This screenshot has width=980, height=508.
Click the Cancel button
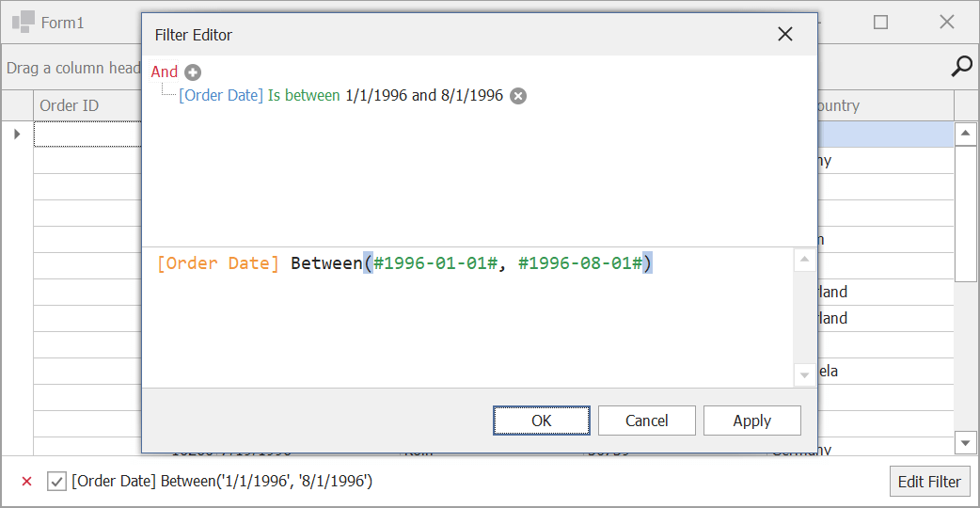[x=647, y=421]
